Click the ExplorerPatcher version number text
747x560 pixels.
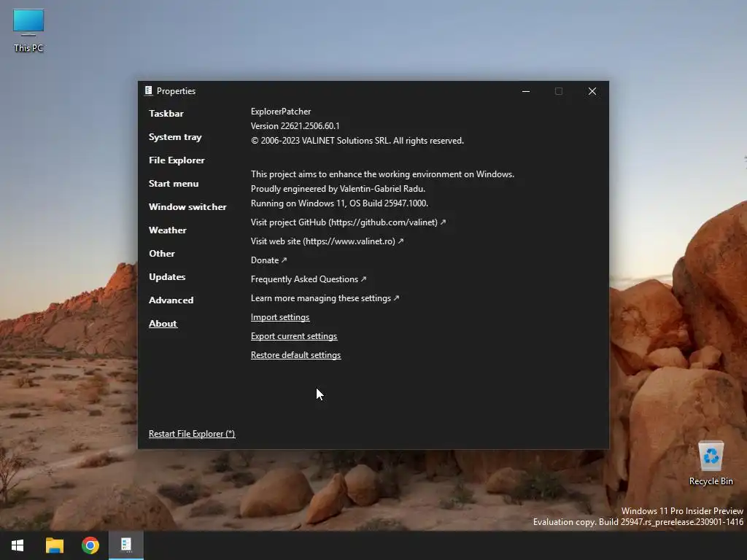[x=295, y=126]
